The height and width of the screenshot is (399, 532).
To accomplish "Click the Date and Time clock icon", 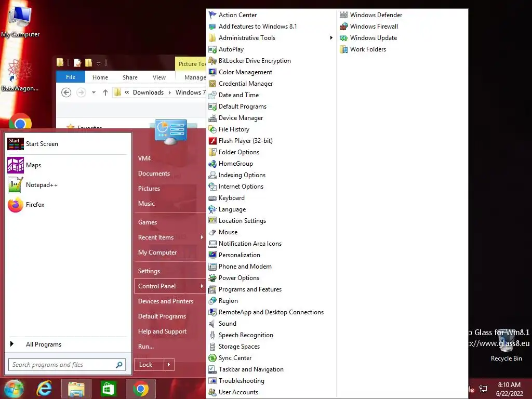I will coord(212,95).
